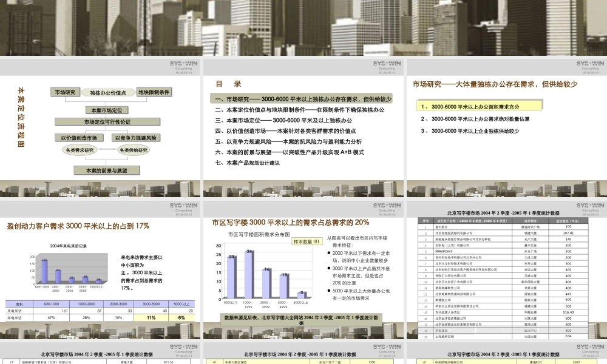Click the 数据来源见后表 source note
Screen dimensions: 607x364
point(302,320)
